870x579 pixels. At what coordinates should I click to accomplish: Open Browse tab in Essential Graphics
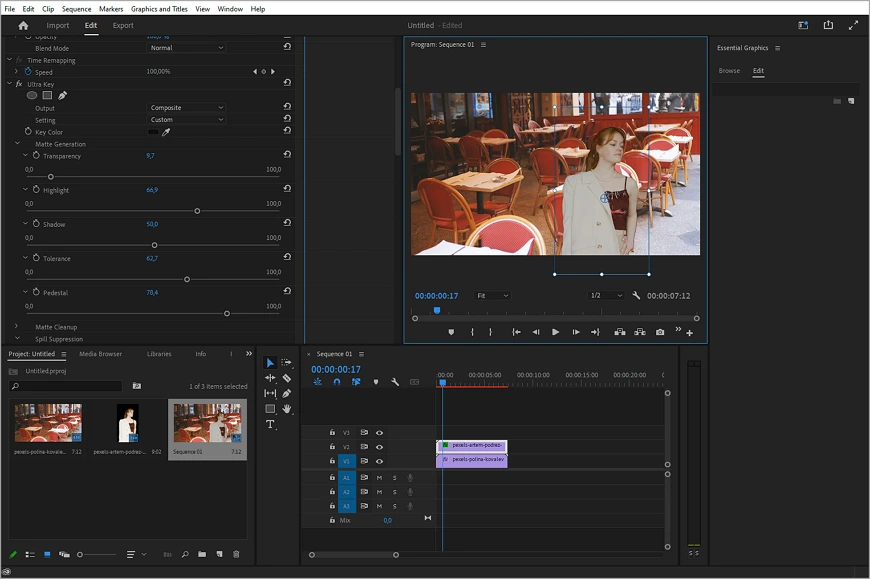[x=729, y=70]
